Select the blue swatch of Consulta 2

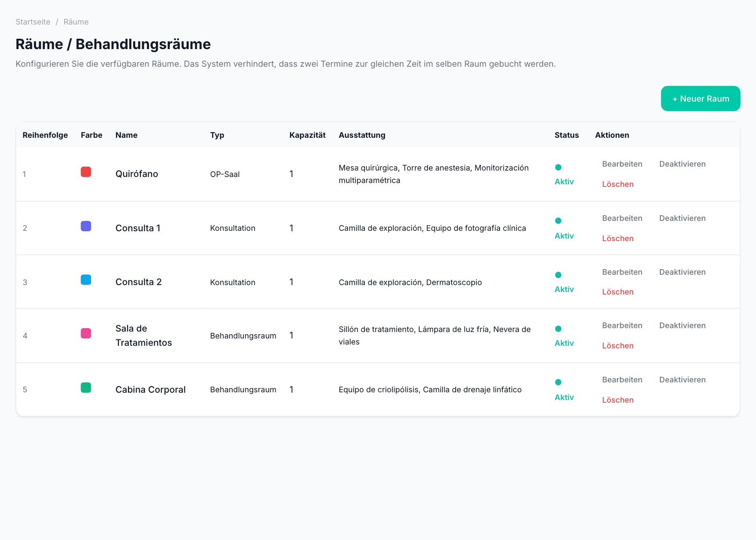[x=86, y=280]
